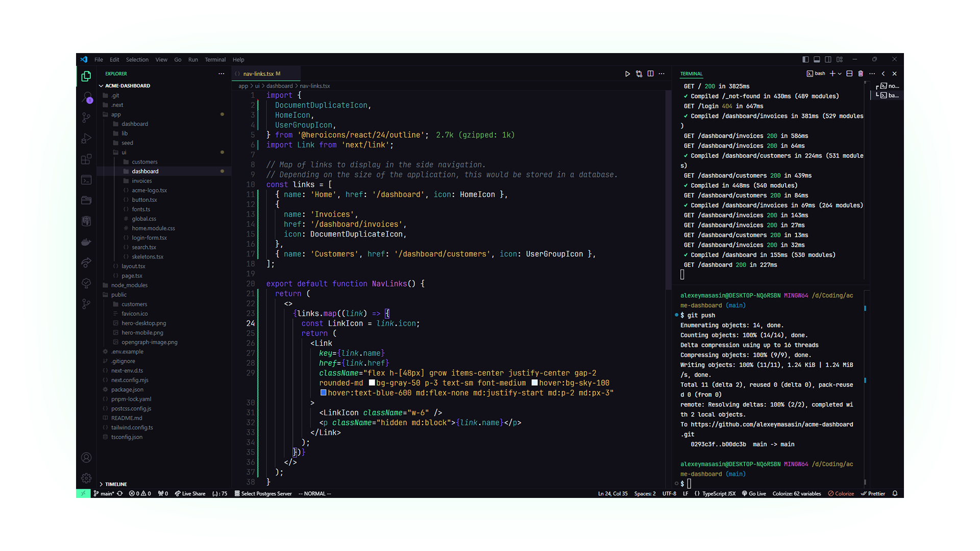Open the Run and Debug view
The width and height of the screenshot is (980, 551).
click(86, 138)
